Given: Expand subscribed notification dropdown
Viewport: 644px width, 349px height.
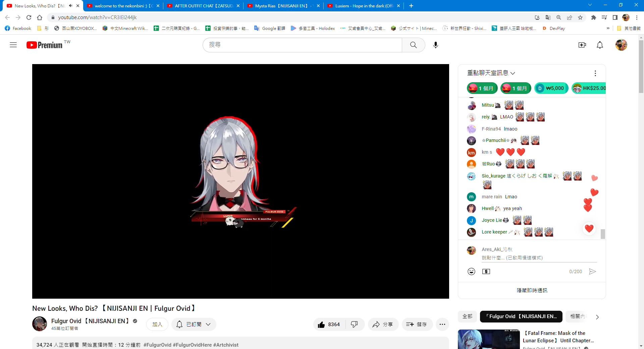Looking at the screenshot, I should click(x=194, y=325).
